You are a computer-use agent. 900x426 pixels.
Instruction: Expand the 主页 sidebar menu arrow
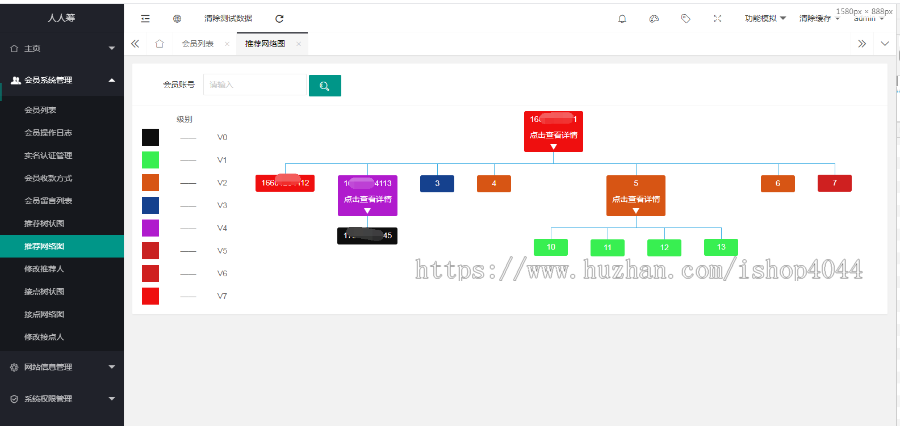(x=112, y=49)
